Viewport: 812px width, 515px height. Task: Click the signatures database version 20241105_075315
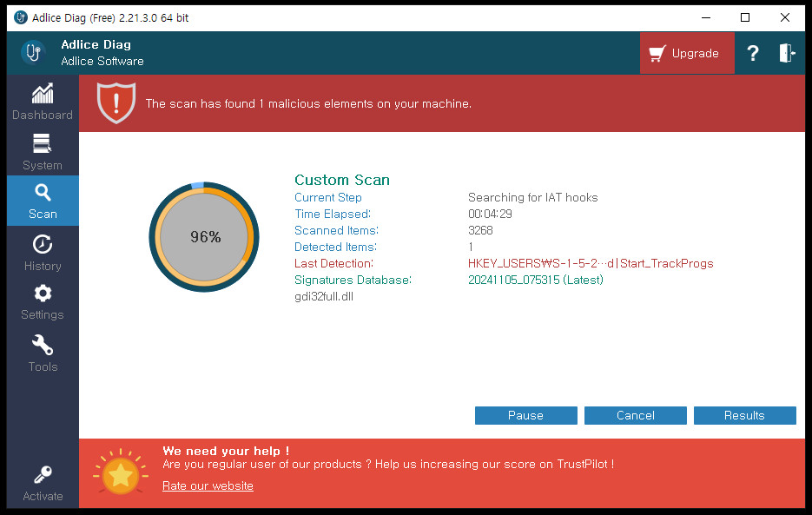point(536,280)
